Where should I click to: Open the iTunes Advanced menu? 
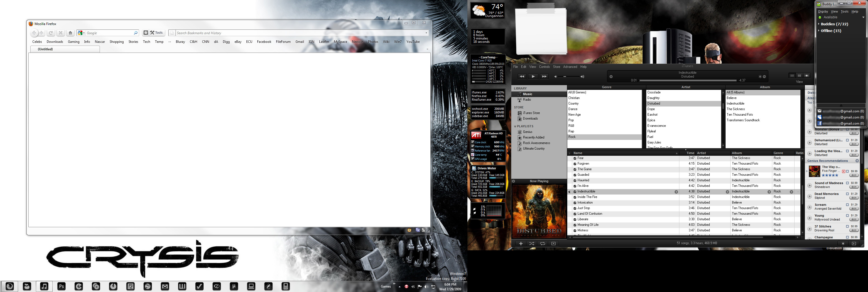click(x=570, y=67)
